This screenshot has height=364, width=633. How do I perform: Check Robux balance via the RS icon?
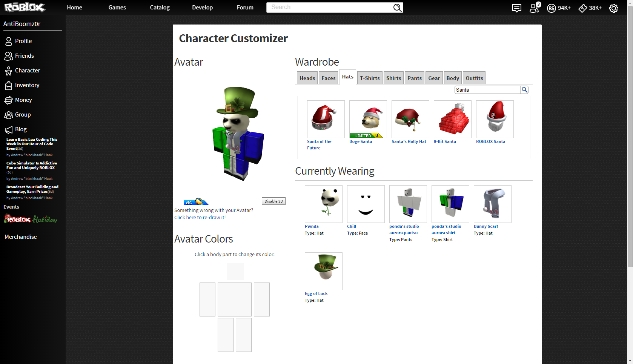coord(552,8)
